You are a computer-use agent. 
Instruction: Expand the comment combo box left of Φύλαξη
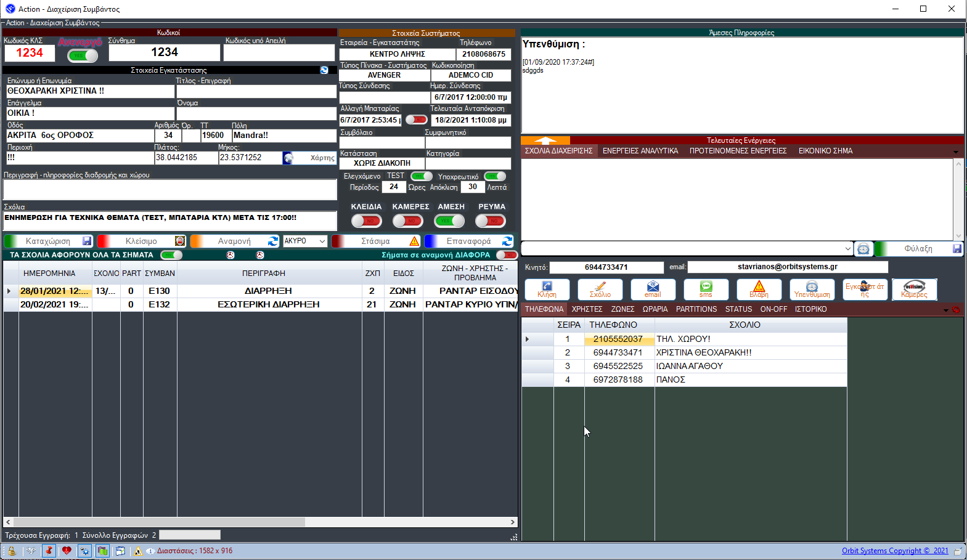tap(848, 249)
